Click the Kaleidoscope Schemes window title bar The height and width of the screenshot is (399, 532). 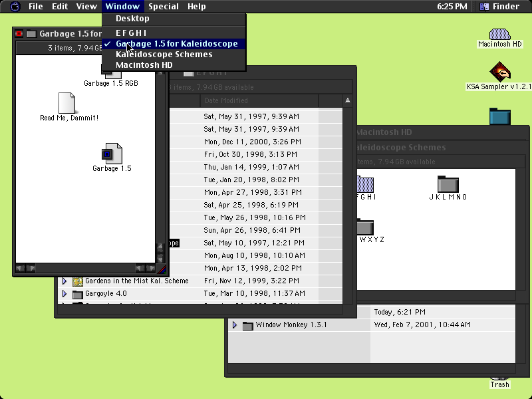click(x=442, y=148)
